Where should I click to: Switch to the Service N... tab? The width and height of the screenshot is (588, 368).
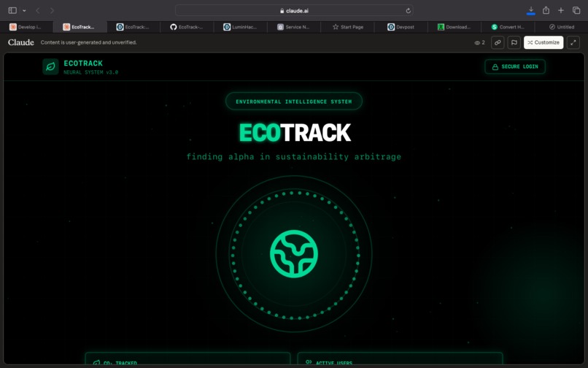click(294, 27)
